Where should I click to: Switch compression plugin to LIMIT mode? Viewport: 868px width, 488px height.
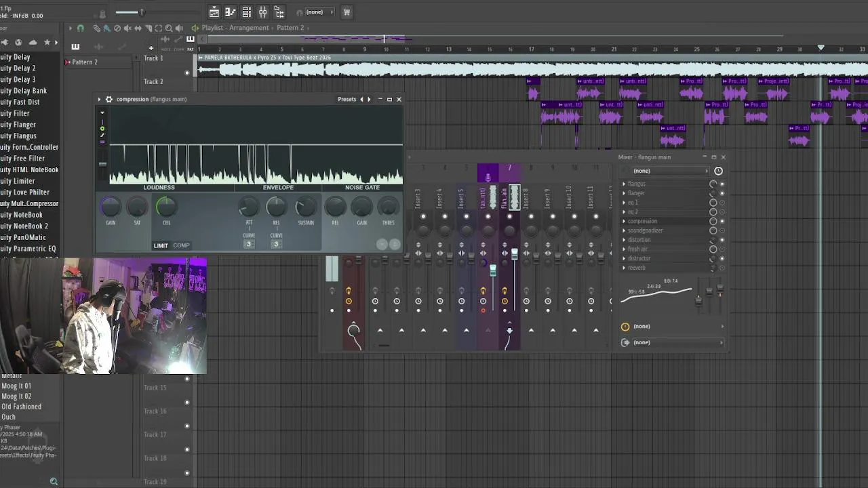click(x=161, y=245)
